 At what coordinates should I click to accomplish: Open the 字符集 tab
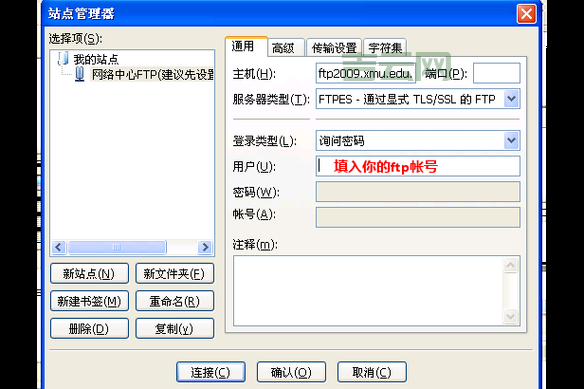pyautogui.click(x=385, y=48)
